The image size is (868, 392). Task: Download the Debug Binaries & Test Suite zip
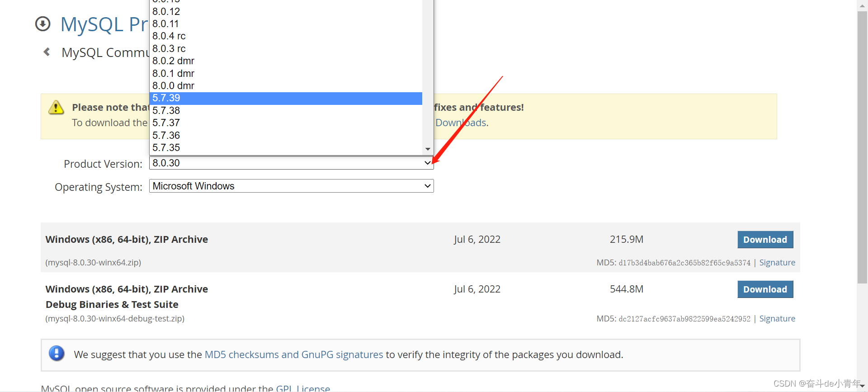point(765,289)
